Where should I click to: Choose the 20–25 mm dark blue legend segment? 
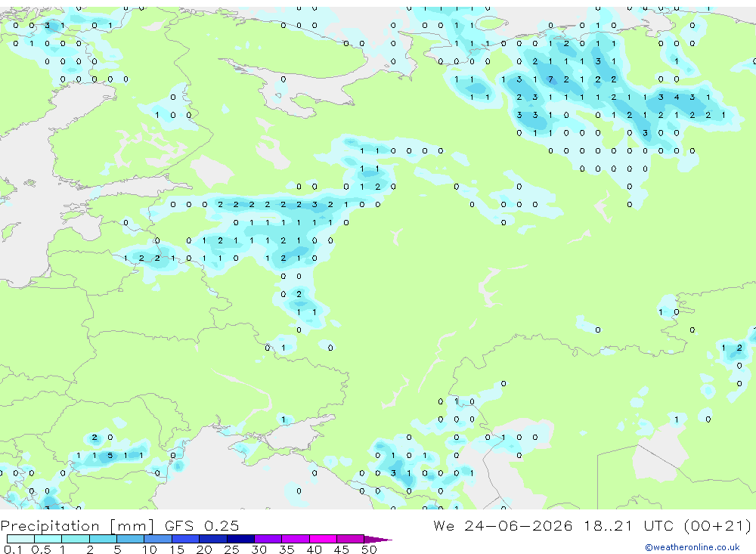tap(213, 539)
